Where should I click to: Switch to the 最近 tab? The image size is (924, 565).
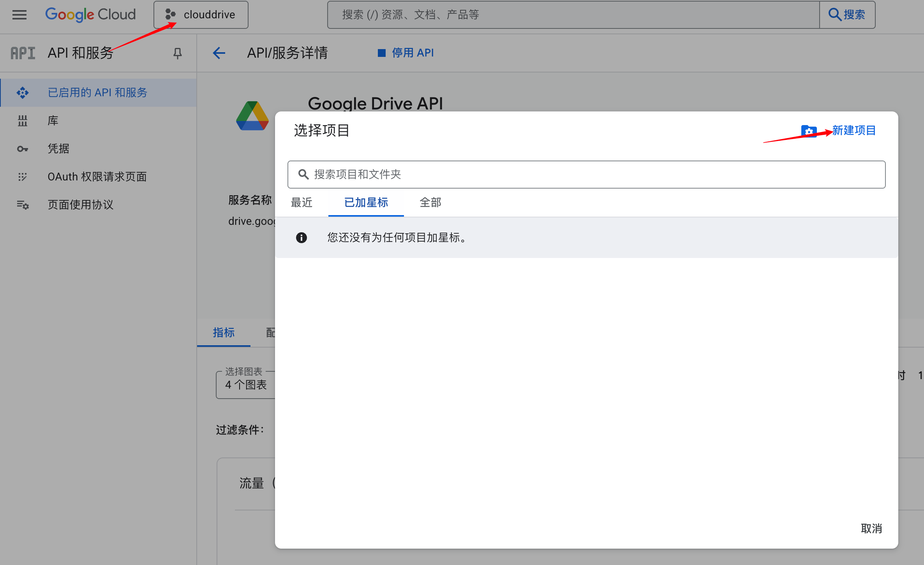coord(302,203)
